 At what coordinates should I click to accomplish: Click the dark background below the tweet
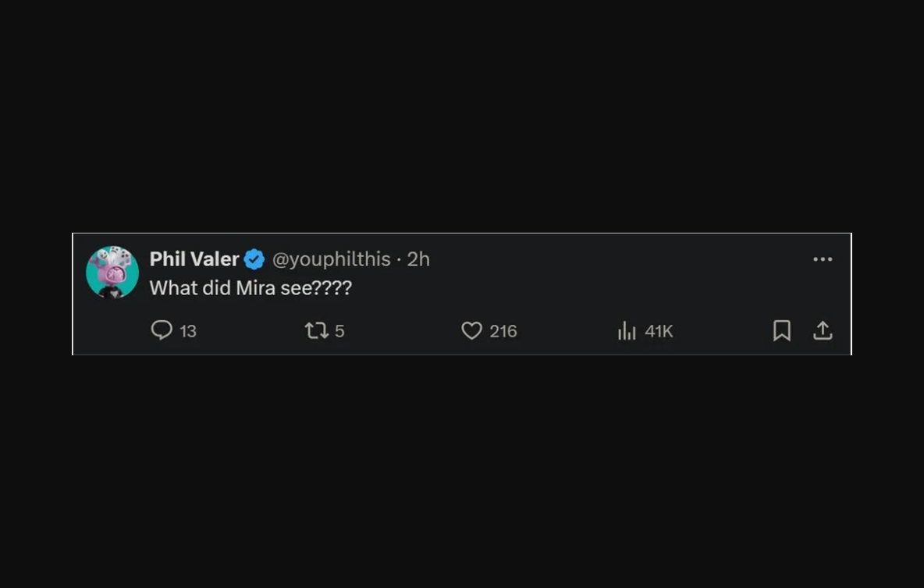tap(462, 469)
